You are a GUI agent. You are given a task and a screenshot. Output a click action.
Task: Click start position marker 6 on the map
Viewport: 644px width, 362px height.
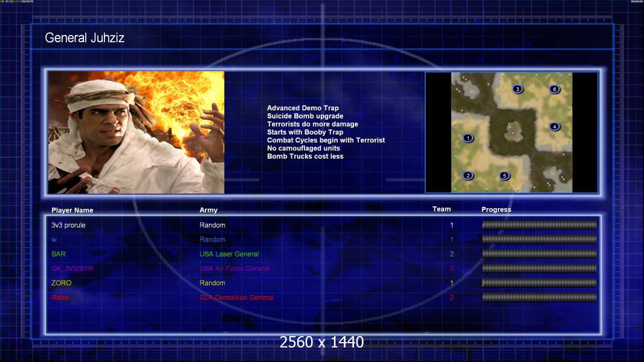click(555, 89)
